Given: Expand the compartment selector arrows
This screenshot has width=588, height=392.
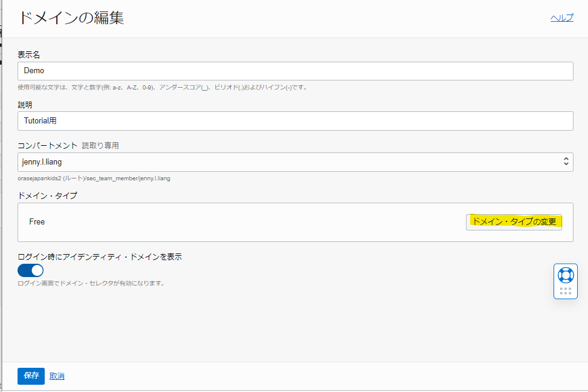Looking at the screenshot, I should (x=566, y=162).
